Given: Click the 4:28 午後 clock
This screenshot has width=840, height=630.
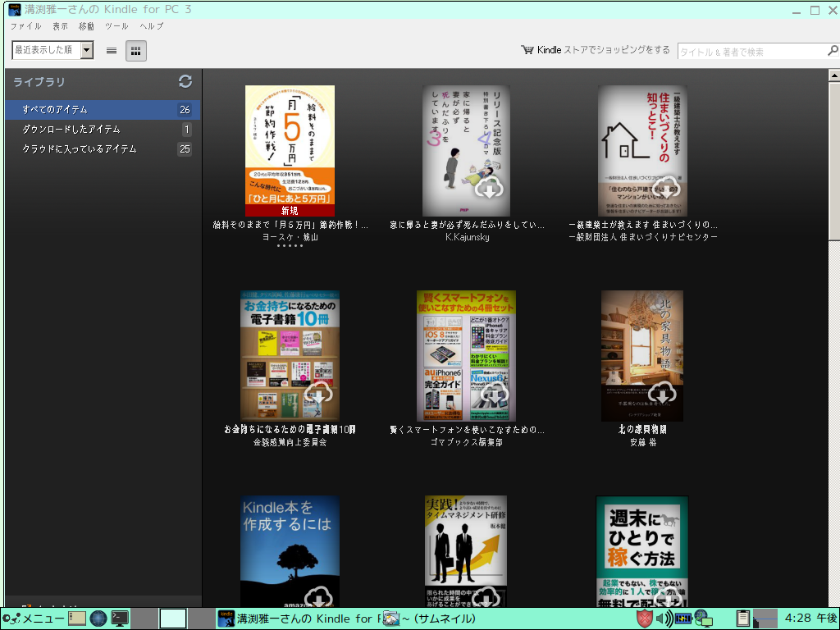Looking at the screenshot, I should click(x=810, y=619).
